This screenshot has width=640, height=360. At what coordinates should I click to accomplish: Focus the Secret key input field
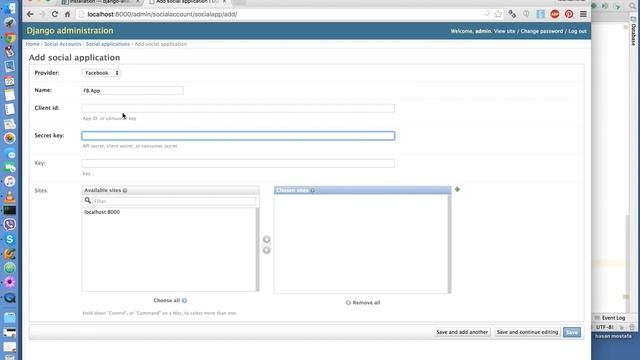coord(238,136)
